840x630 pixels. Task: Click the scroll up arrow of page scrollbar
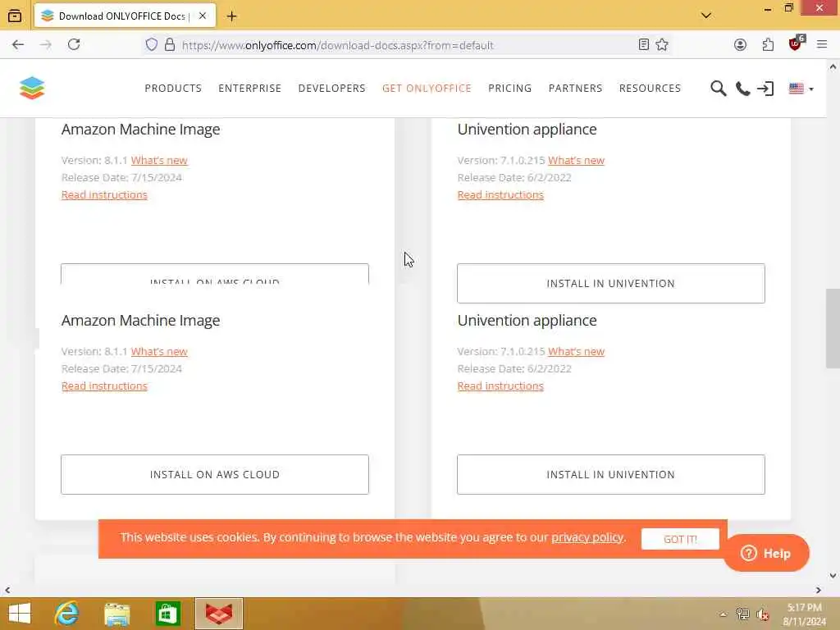833,67
